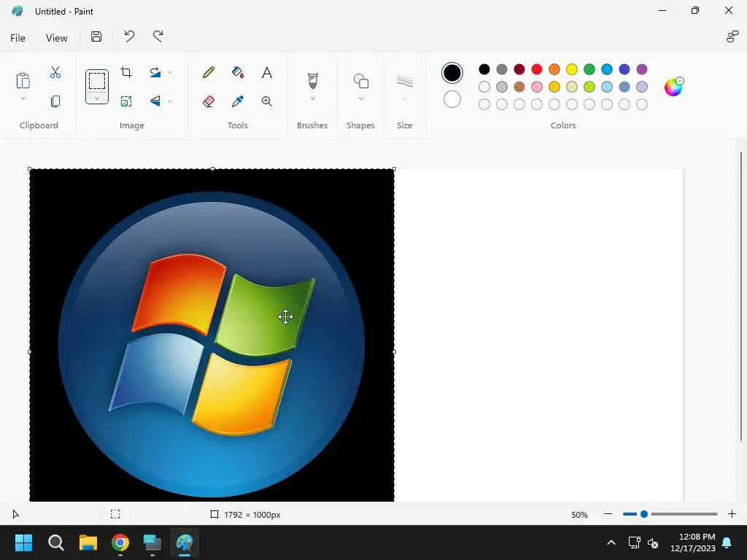The width and height of the screenshot is (747, 560).
Task: Click the selection size icon in status bar
Action: (115, 514)
